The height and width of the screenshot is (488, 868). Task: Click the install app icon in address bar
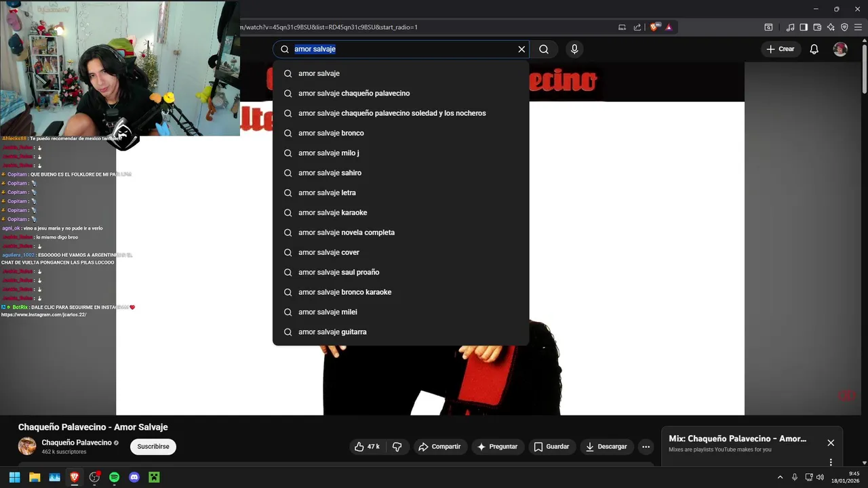pyautogui.click(x=622, y=27)
